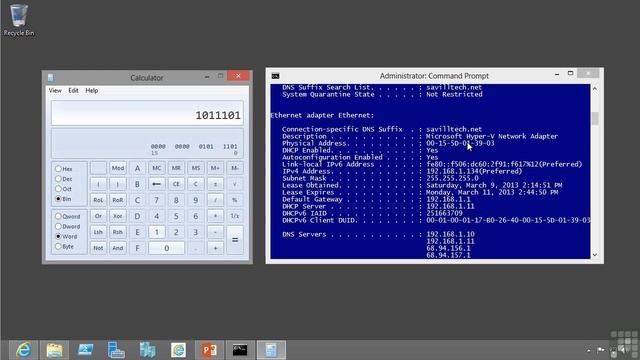
Task: Click the digit 0 button in Calculator
Action: click(x=166, y=248)
